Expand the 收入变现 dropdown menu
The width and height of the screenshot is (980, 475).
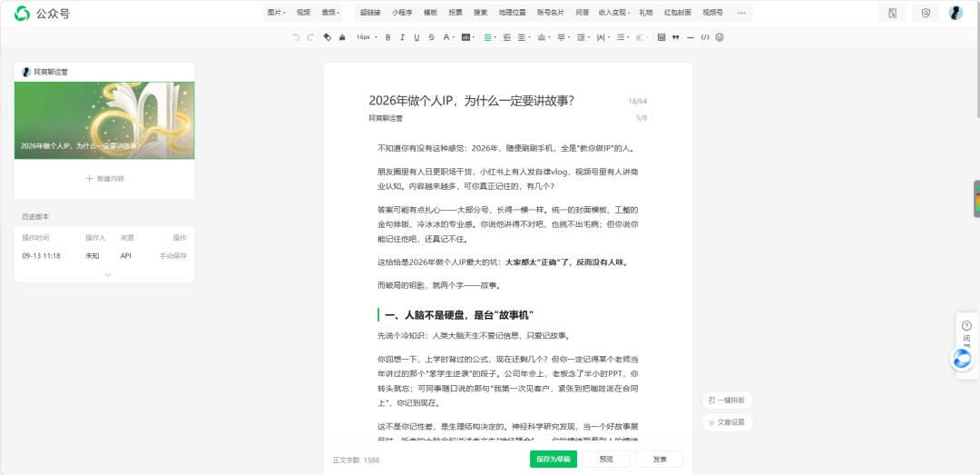[x=613, y=13]
